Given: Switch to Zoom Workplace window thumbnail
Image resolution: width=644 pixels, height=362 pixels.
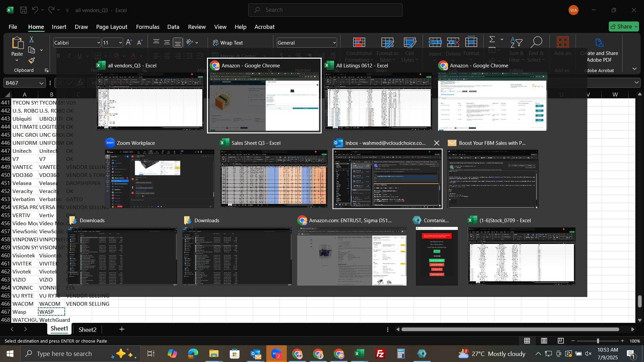Looking at the screenshot, I should pos(160,179).
